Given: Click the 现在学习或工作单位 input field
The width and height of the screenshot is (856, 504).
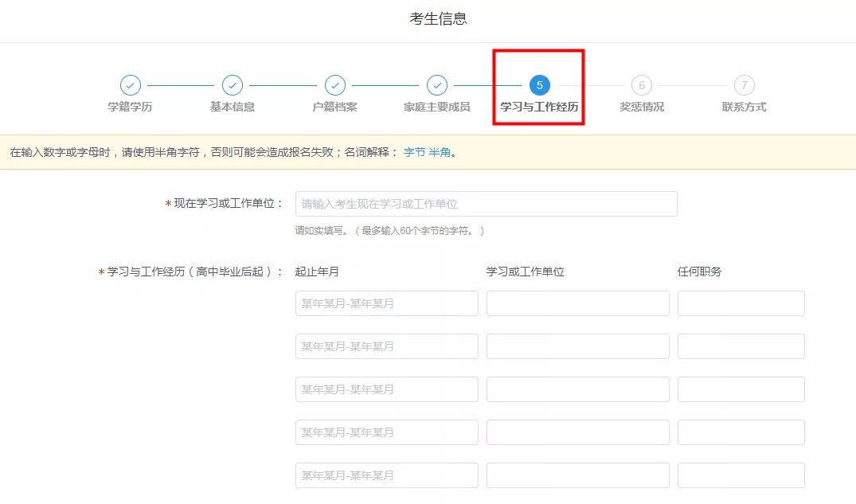Looking at the screenshot, I should click(486, 204).
